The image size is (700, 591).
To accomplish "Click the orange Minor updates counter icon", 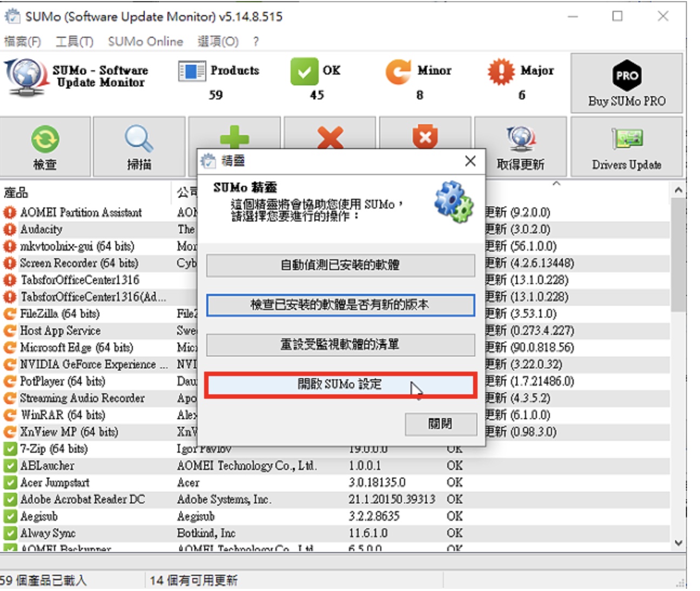I will (399, 71).
